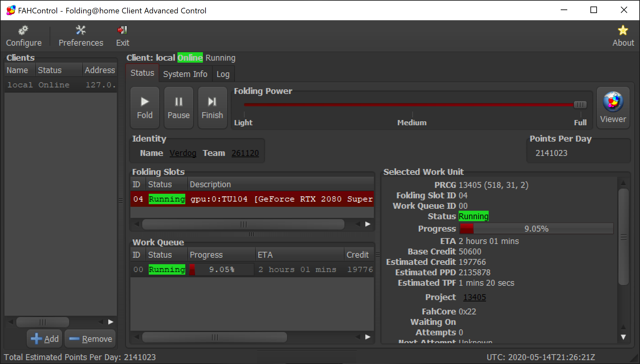Image resolution: width=640 pixels, height=364 pixels.
Task: Click the Base Credit value 50600
Action: click(470, 251)
